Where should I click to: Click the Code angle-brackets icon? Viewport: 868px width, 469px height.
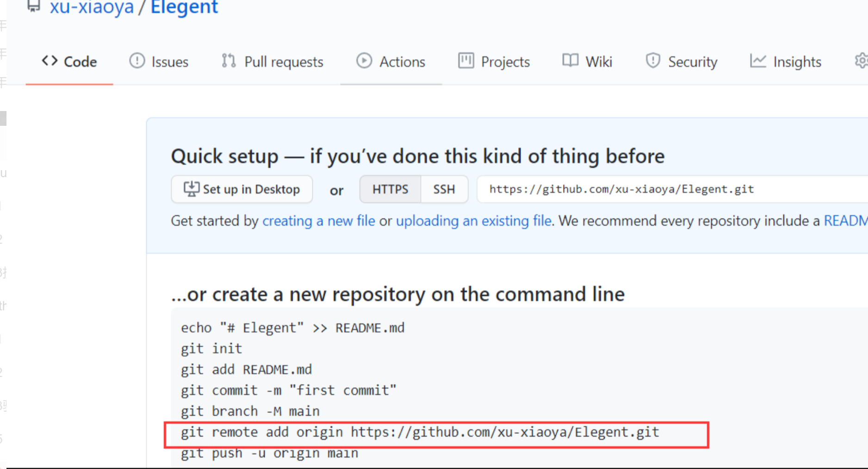50,61
